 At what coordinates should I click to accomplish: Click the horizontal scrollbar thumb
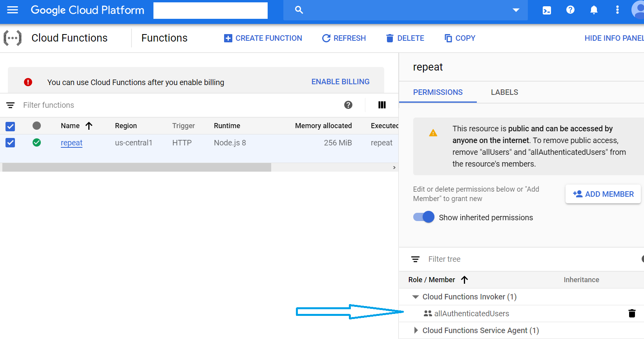point(137,167)
